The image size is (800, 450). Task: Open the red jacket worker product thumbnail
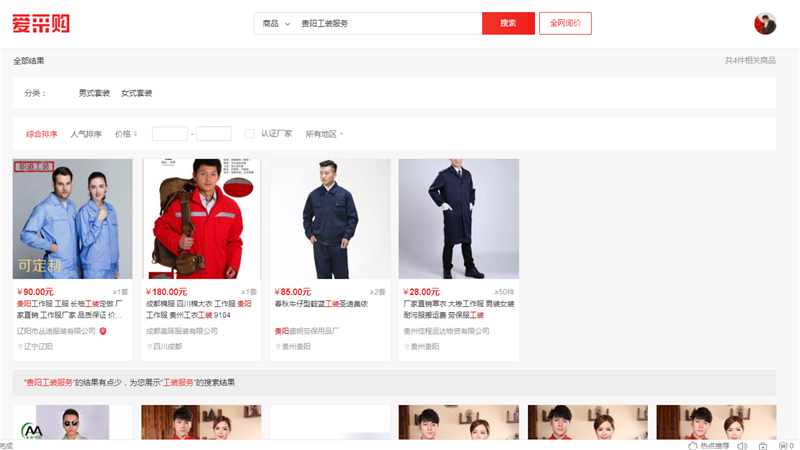[202, 218]
